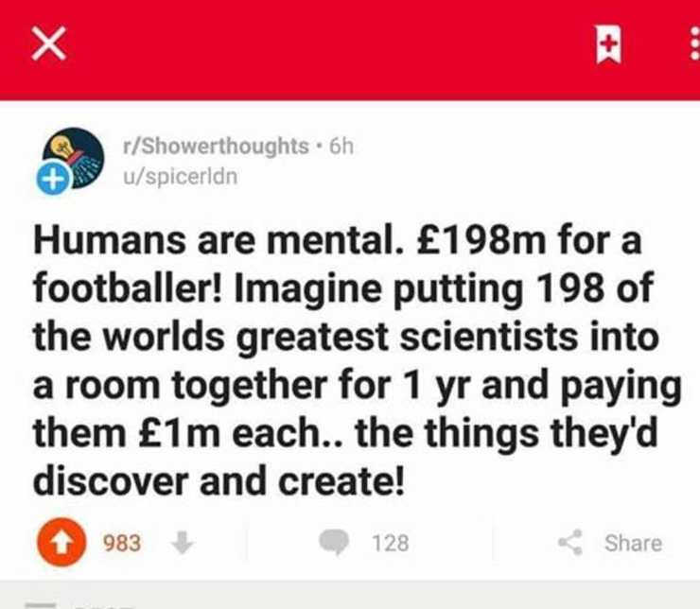Tap the 128 comments count
The height and width of the screenshot is (609, 700).
[391, 543]
